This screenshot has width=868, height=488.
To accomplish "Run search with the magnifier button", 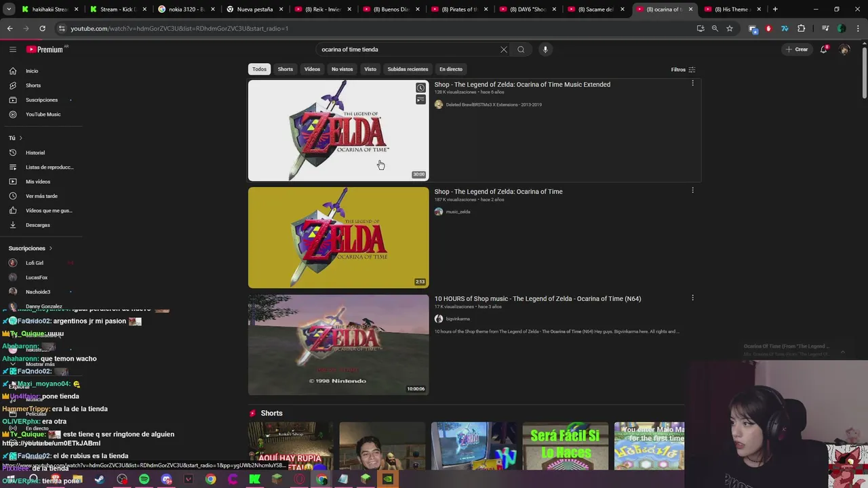I will tap(521, 49).
